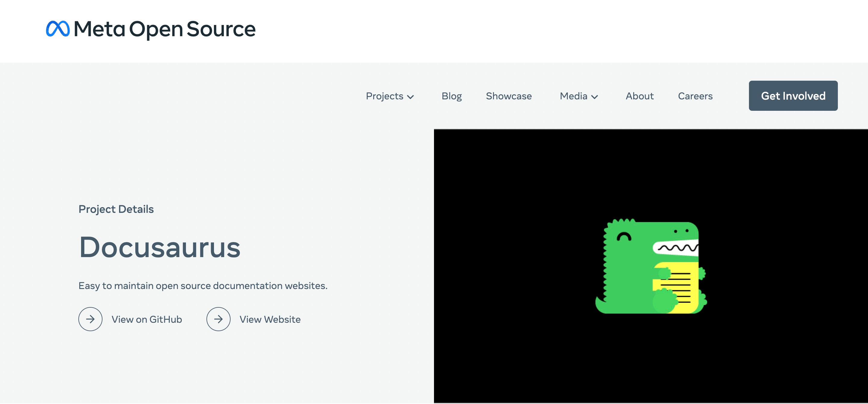Open the Showcase page

[x=509, y=96]
